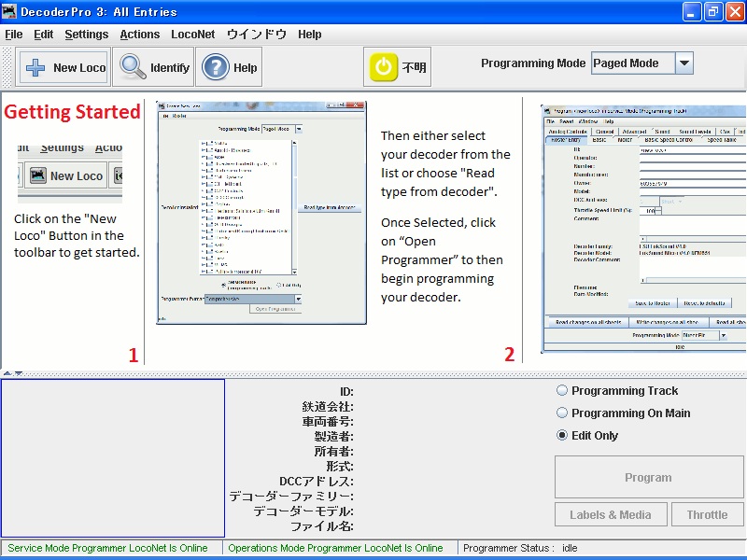
Task: Open Programming Mode dropdown arrow
Action: [684, 63]
